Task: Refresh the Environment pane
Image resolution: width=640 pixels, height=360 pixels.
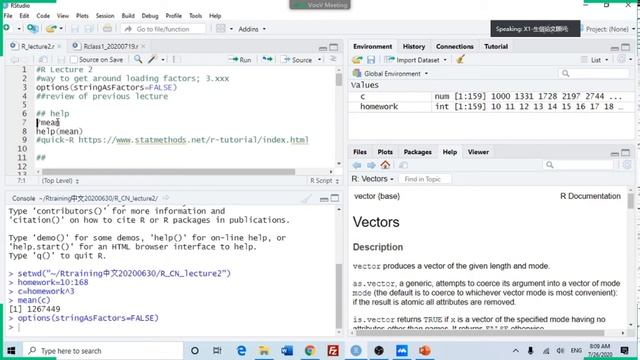Action: pos(621,60)
